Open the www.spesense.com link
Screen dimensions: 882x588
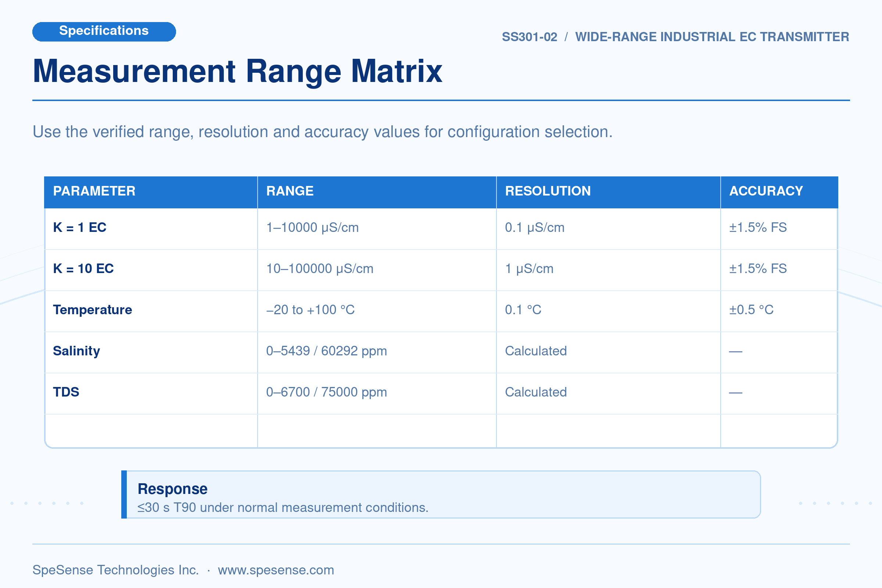click(x=276, y=570)
